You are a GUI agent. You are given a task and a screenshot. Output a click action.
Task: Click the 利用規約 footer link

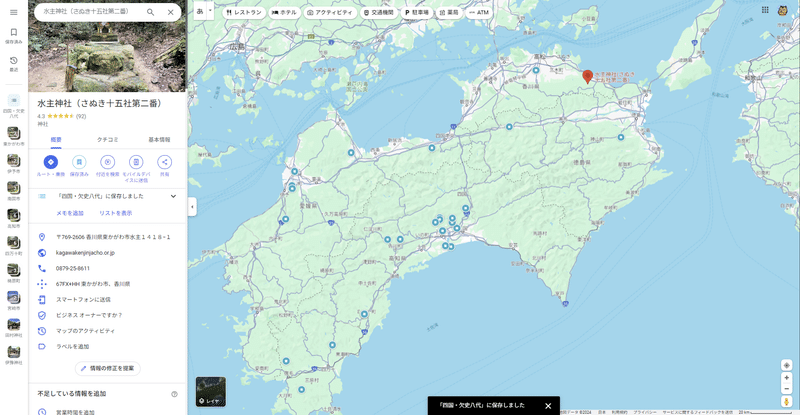click(x=619, y=412)
